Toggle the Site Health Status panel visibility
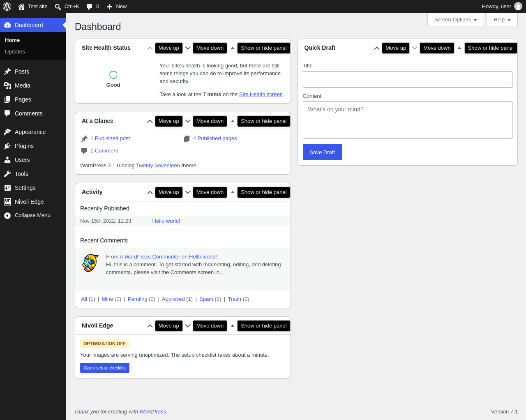Screen dimensions: 526x420 coord(233,48)
